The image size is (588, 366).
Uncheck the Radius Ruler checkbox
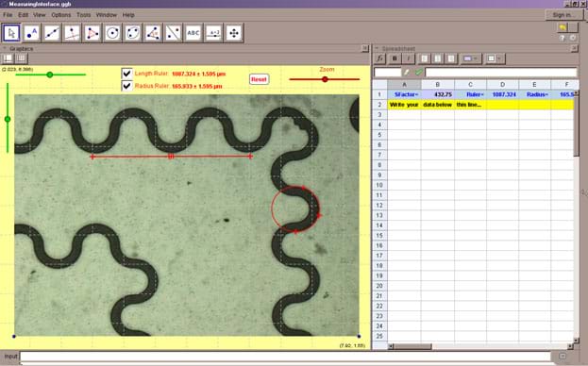[126, 86]
